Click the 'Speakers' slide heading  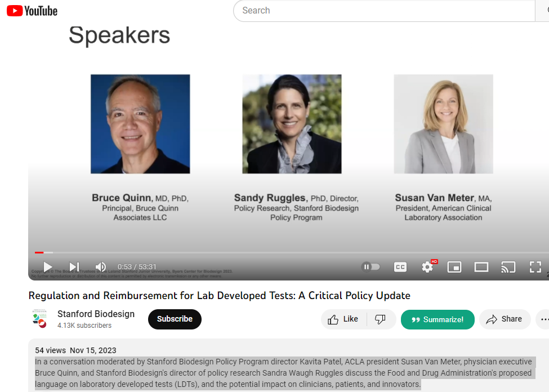[119, 35]
